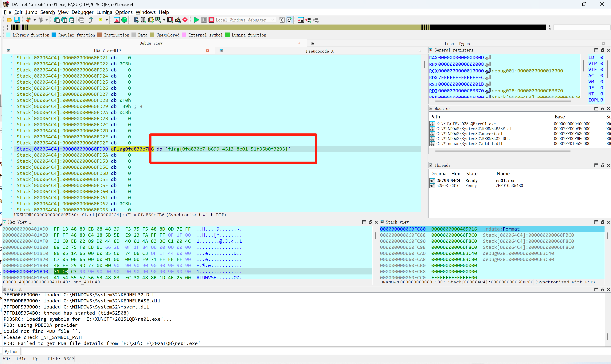The image size is (611, 364).
Task: Click the jump arrow beside RDI register
Action: point(488,91)
